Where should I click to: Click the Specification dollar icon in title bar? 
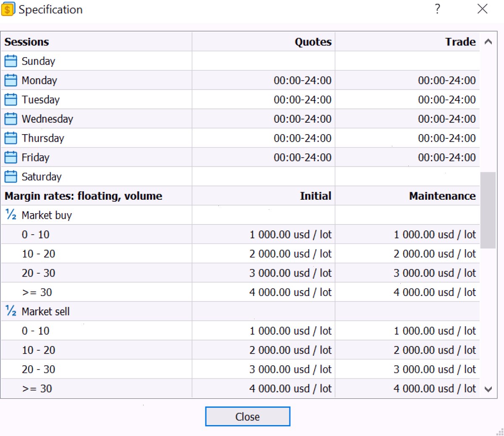8,9
